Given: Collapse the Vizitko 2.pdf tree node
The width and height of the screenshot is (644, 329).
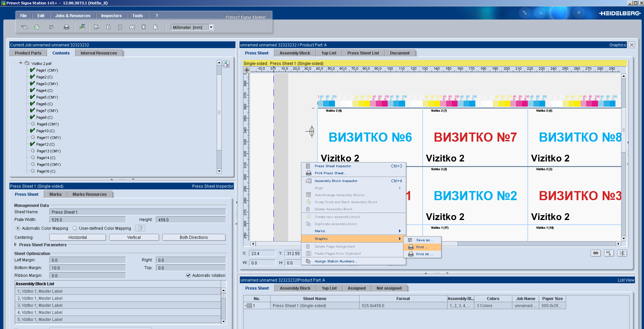Looking at the screenshot, I should coord(20,63).
